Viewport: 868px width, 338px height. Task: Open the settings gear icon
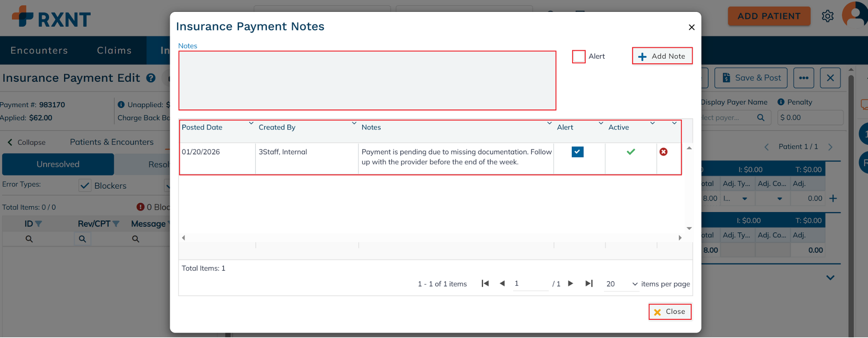pos(827,16)
